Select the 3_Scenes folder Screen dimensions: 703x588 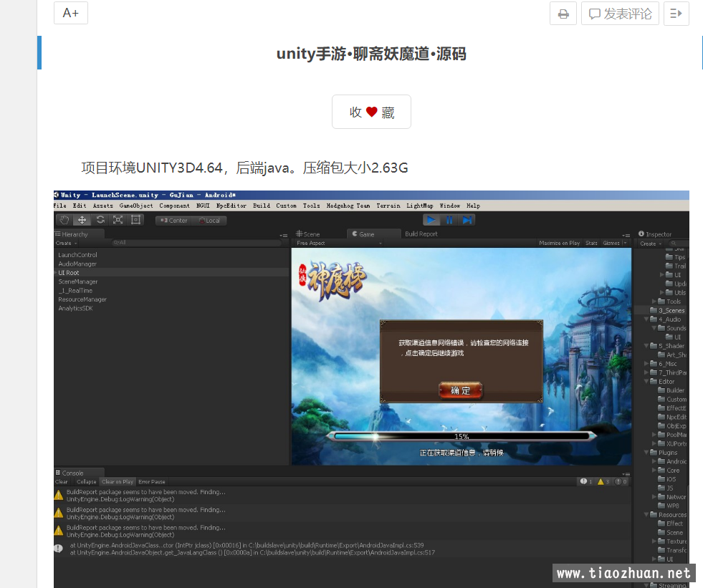667,311
